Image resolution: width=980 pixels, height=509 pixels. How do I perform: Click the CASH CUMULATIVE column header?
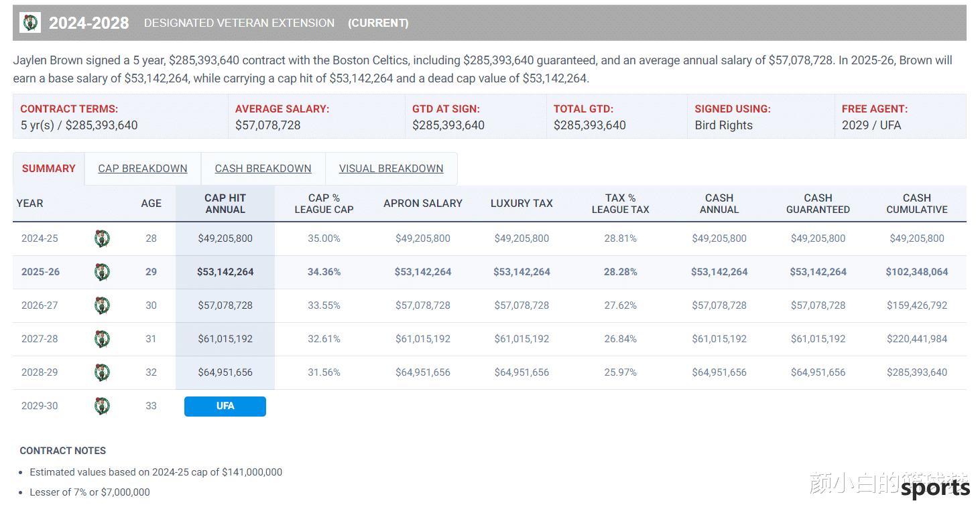917,204
